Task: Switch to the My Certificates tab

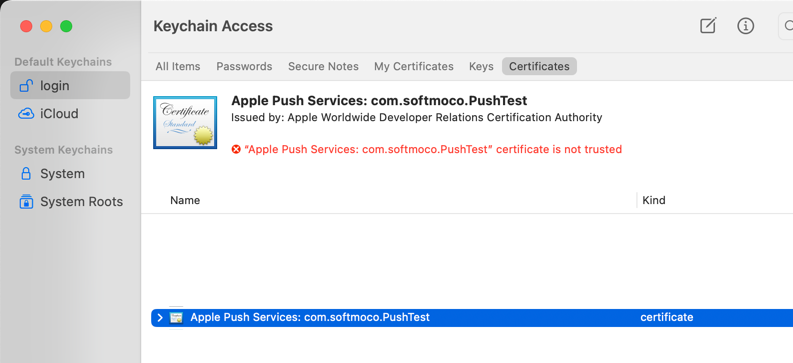Action: (x=414, y=66)
